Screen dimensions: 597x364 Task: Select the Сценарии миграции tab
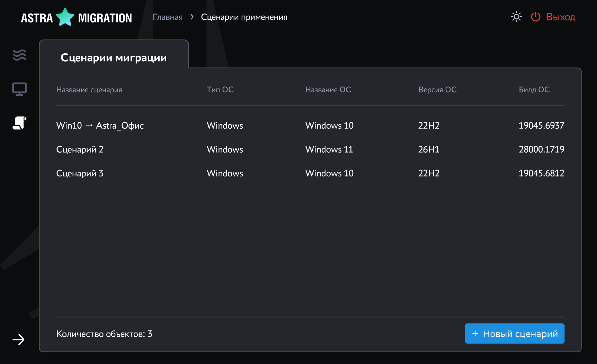[114, 57]
